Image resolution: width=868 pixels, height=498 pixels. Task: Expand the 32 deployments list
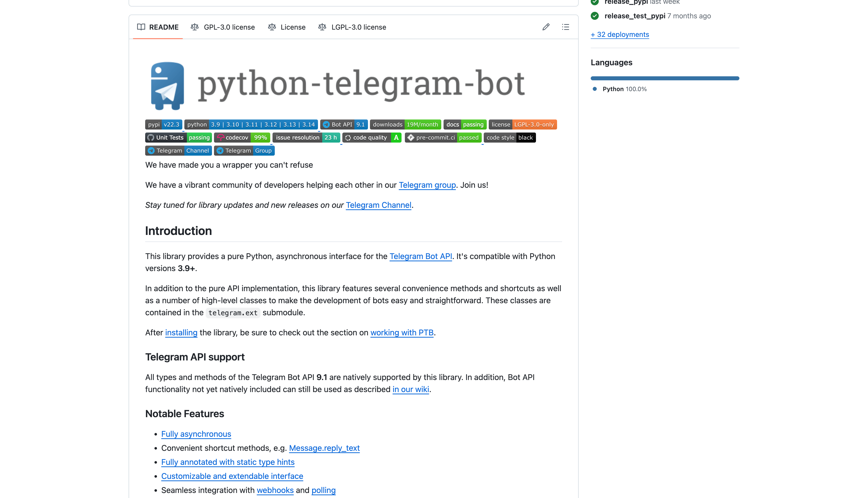(620, 34)
